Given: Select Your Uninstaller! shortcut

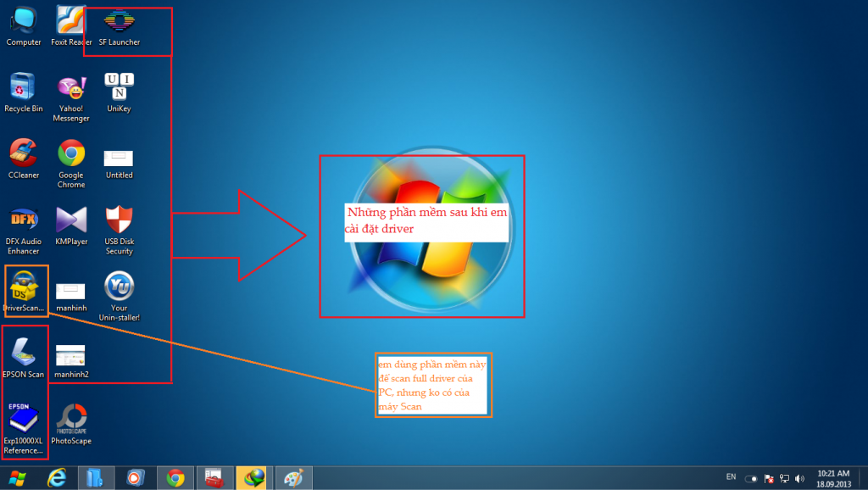Looking at the screenshot, I should 119,297.
